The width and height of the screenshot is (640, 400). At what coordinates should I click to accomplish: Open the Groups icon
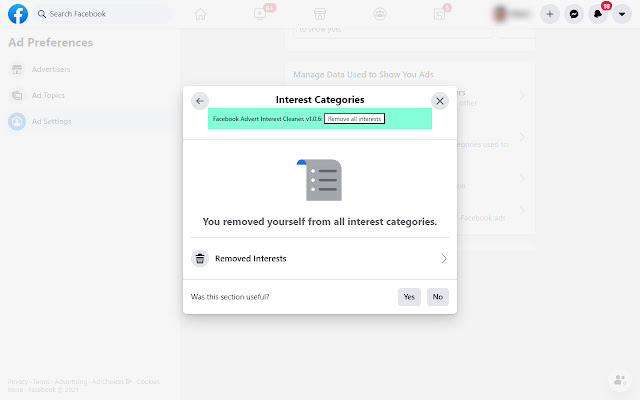(x=380, y=14)
